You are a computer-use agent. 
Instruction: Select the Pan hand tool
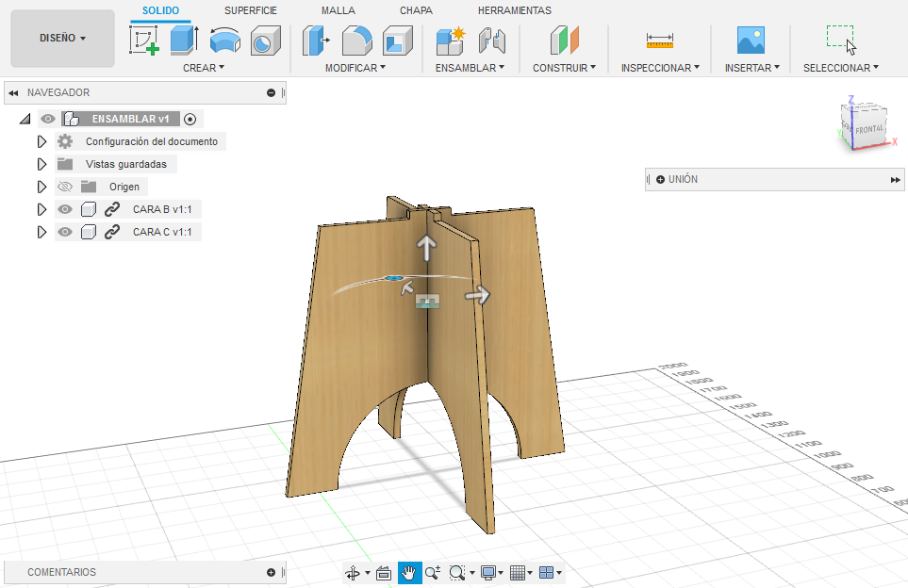pos(409,573)
